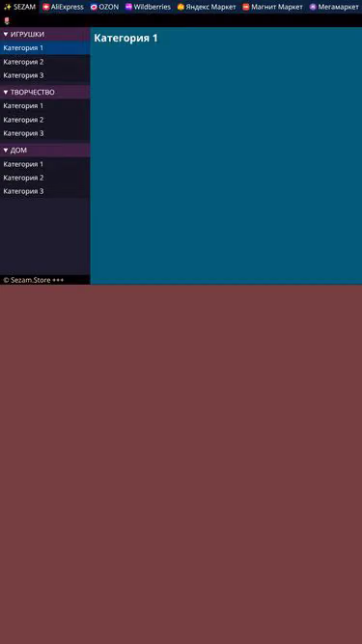Select Категория 2 under ДОМ
Image resolution: width=362 pixels, height=644 pixels.
45,178
